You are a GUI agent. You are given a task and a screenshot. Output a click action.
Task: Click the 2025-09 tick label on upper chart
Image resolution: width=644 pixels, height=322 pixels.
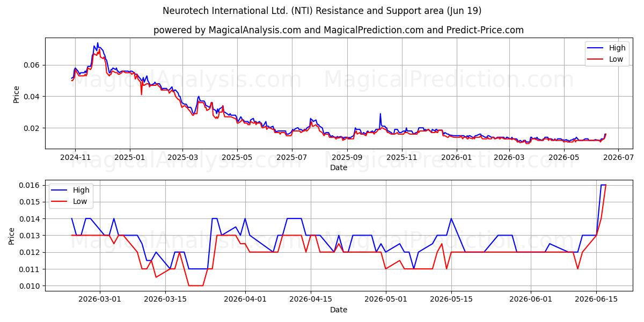pyautogui.click(x=347, y=158)
